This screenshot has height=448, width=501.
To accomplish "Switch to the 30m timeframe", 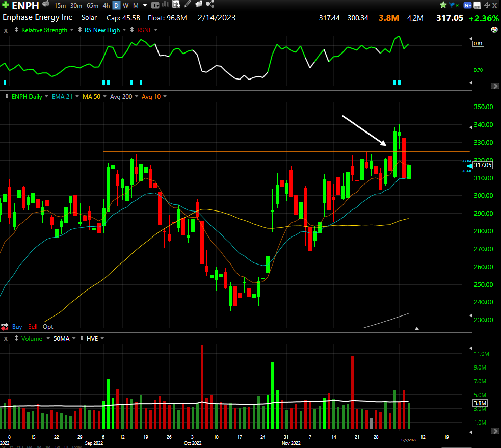I will click(x=76, y=6).
